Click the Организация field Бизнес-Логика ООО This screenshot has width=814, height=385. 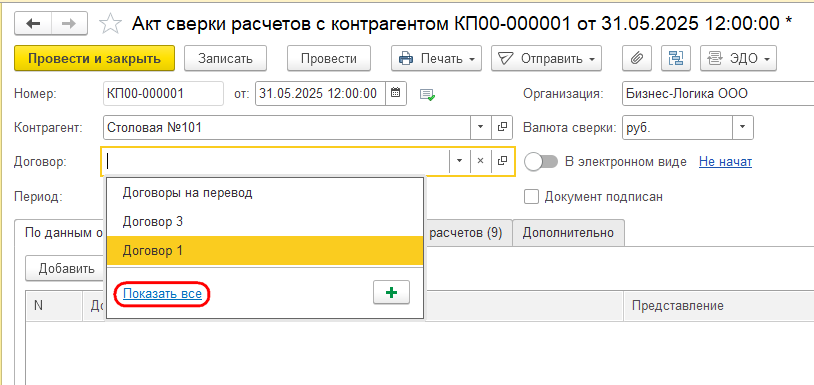(718, 93)
